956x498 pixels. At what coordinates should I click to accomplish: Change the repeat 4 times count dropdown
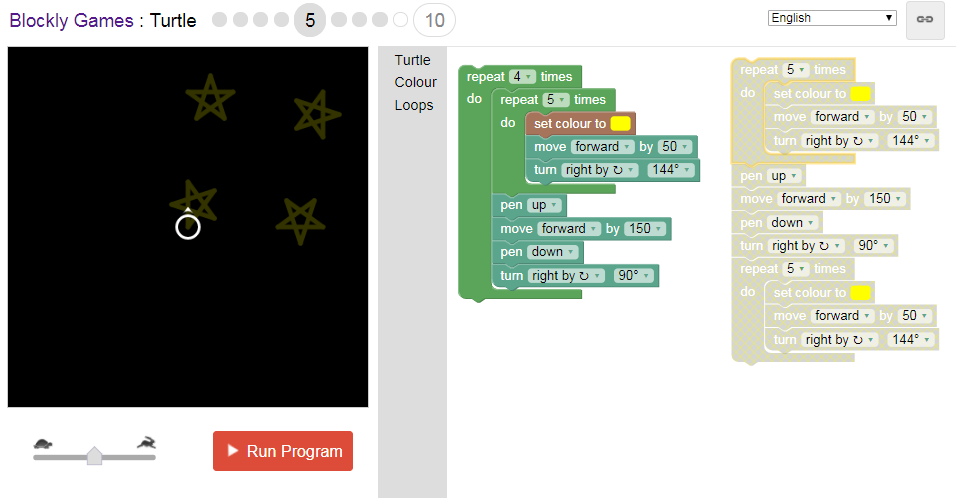coord(522,77)
